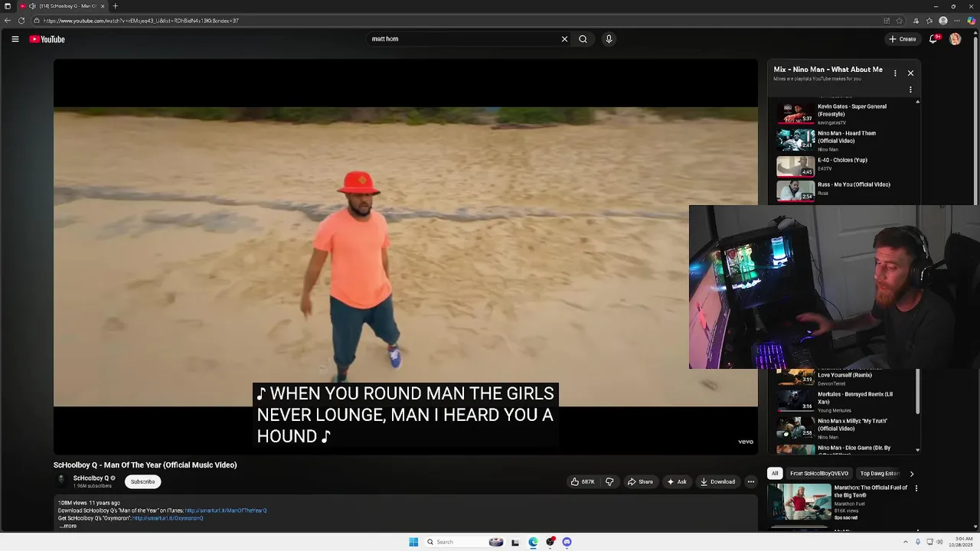Open taskbar clock and date
Image resolution: width=980 pixels, height=551 pixels.
(961, 542)
